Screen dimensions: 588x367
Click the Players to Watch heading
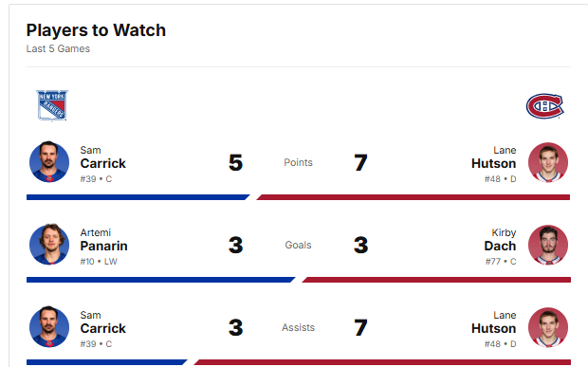click(x=96, y=30)
